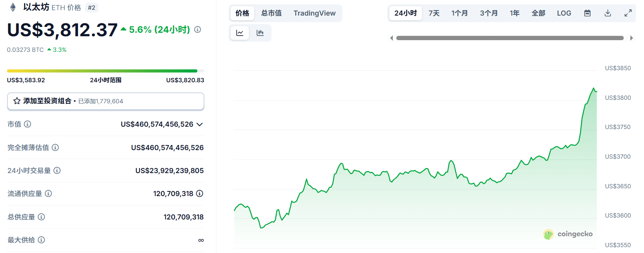Select the TradingView tab
This screenshot has height=253, width=644.
tap(314, 13)
